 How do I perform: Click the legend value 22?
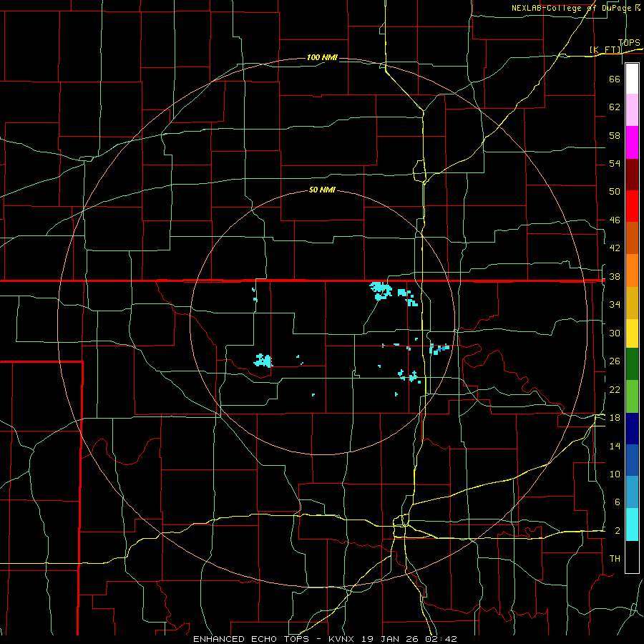(x=615, y=389)
